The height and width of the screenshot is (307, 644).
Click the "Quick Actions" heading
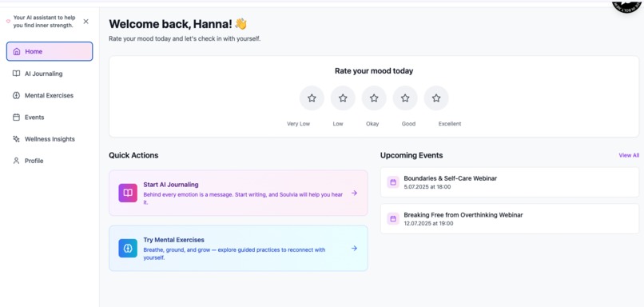point(133,155)
